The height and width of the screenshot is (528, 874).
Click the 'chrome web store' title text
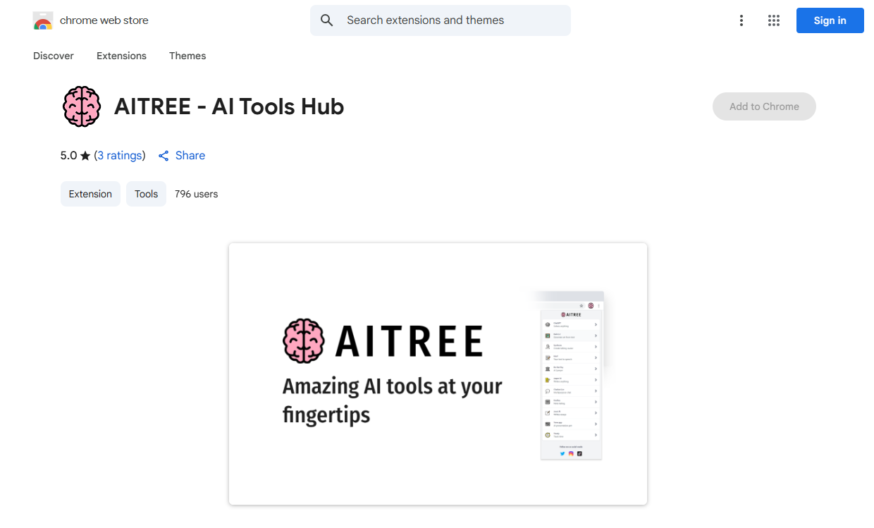(x=104, y=21)
